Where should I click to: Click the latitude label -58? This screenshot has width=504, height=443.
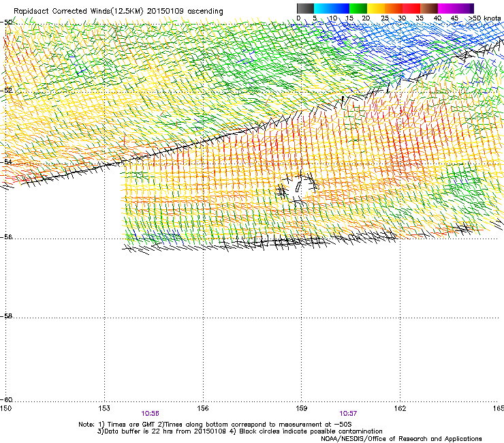click(x=6, y=316)
